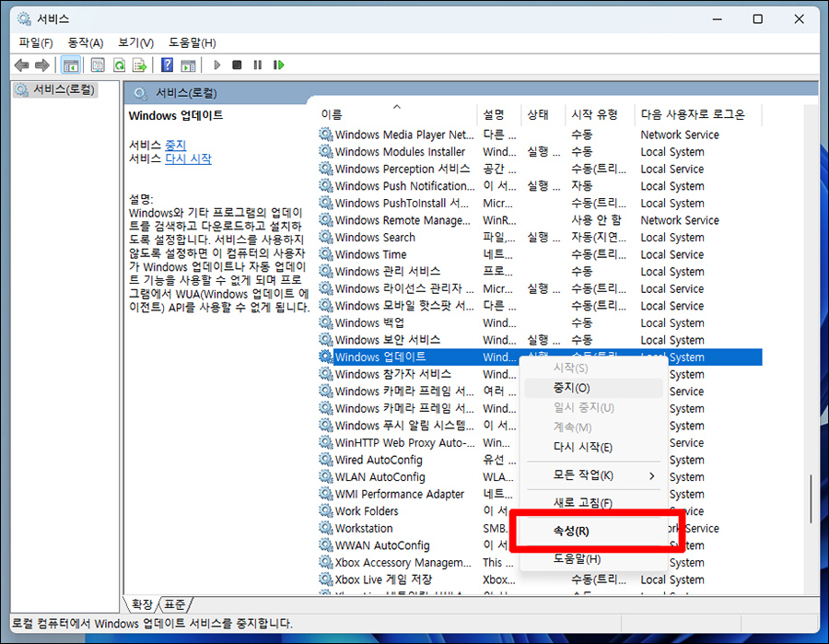Click the Stop service square icon
829x644 pixels.
click(x=237, y=65)
